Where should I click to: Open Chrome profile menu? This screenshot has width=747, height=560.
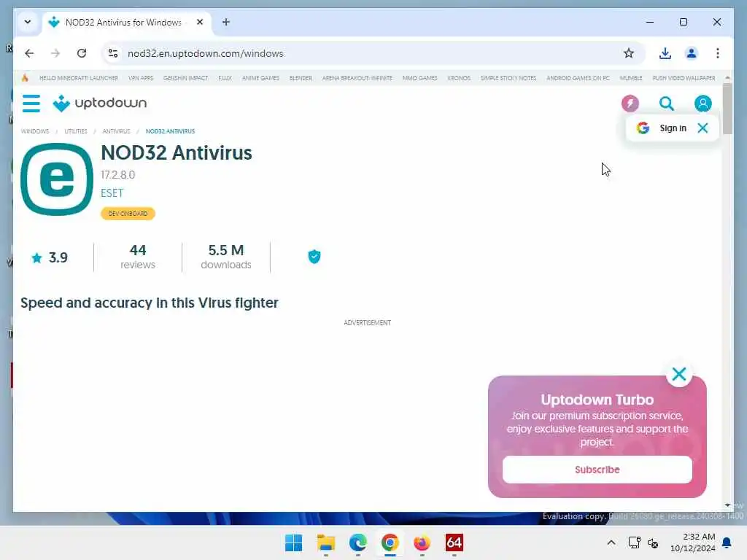[x=692, y=53]
